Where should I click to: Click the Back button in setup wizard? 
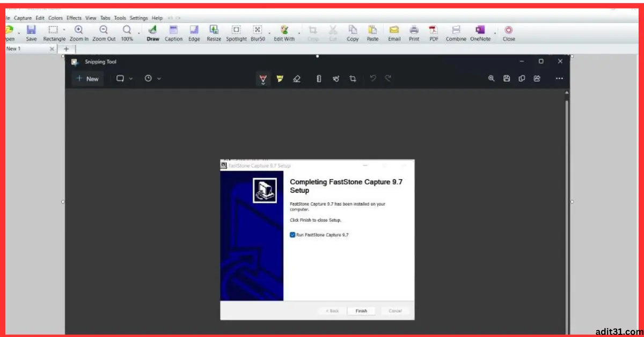[332, 311]
